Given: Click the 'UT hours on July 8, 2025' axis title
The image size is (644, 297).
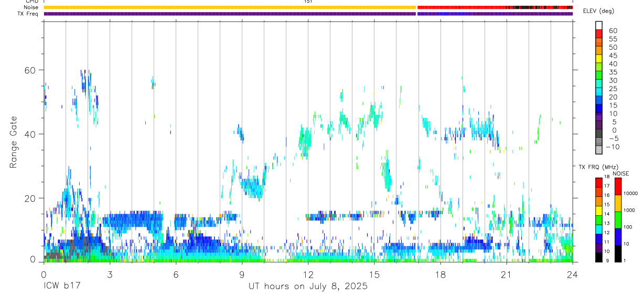Looking at the screenshot, I should (308, 287).
